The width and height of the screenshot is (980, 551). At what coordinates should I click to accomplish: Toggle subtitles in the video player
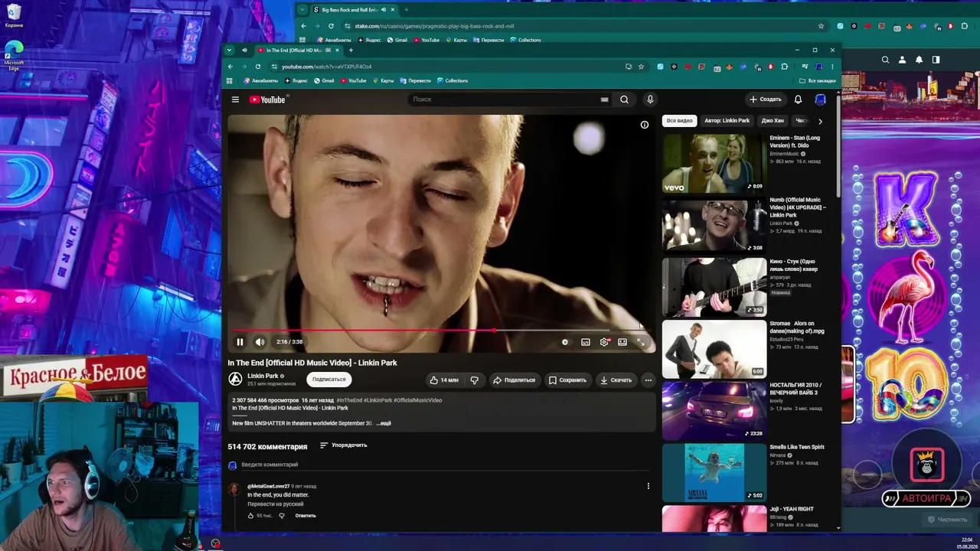click(586, 342)
